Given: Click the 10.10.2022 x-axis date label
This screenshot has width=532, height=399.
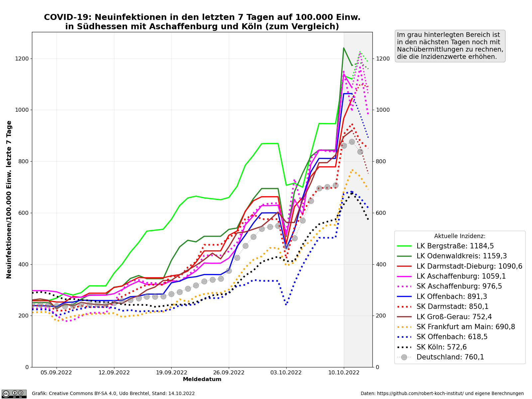Looking at the screenshot, I should [x=344, y=373].
